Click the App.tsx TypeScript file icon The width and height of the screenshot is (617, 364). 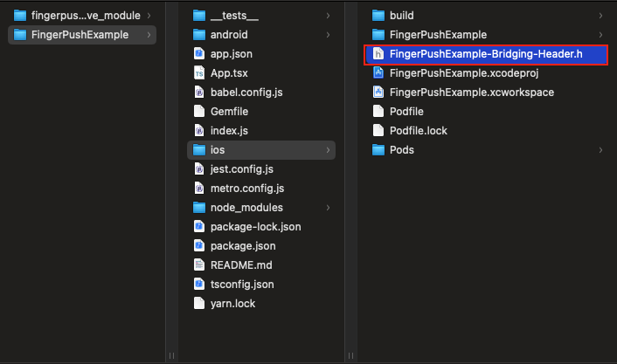[x=199, y=72]
